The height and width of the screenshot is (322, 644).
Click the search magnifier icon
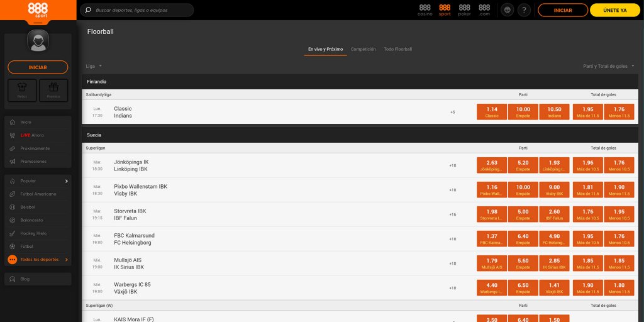(87, 10)
